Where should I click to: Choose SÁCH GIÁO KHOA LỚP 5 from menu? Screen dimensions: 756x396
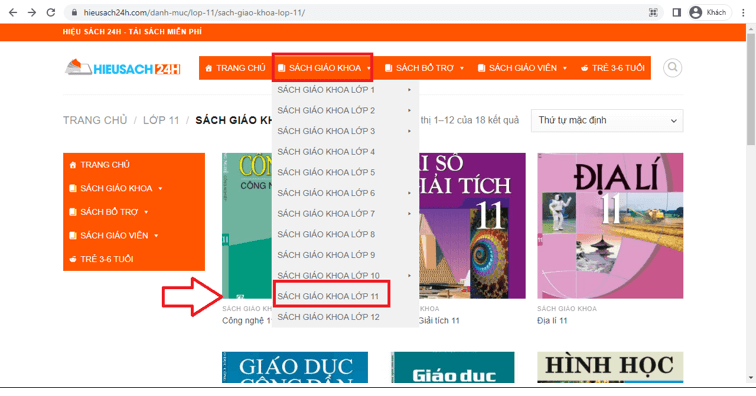pyautogui.click(x=345, y=172)
